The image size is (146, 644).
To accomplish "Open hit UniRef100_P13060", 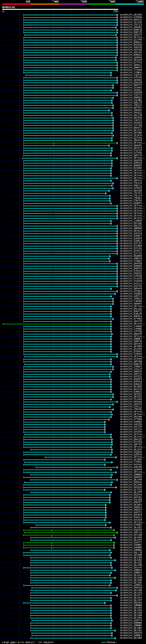I will tap(131, 400).
